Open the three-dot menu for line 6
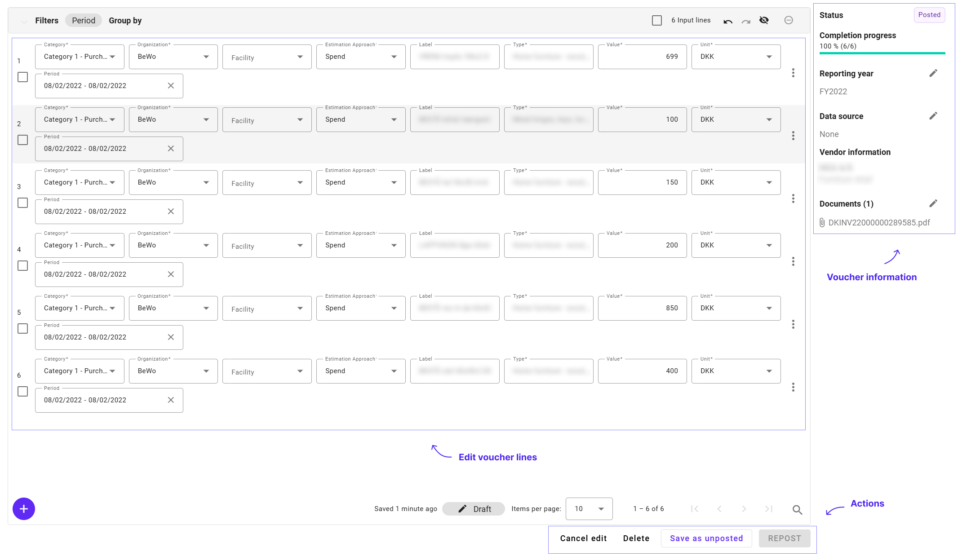This screenshot has width=962, height=560. pos(793,387)
